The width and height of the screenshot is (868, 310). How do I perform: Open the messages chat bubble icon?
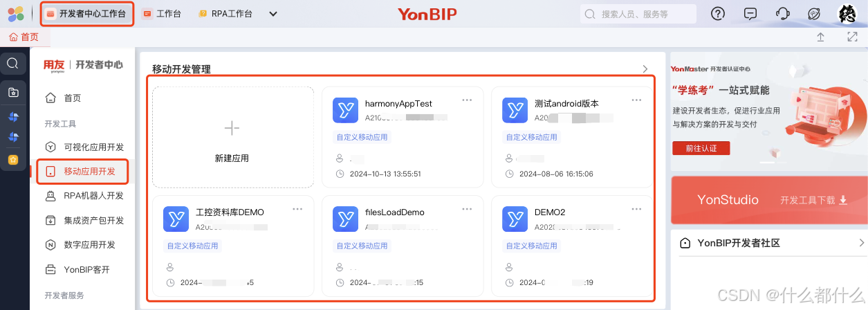pyautogui.click(x=750, y=14)
